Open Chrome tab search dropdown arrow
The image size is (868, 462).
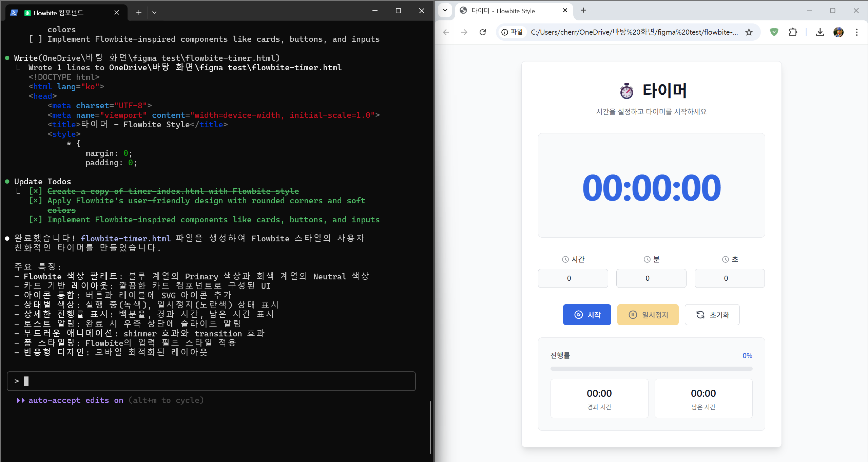pyautogui.click(x=445, y=10)
